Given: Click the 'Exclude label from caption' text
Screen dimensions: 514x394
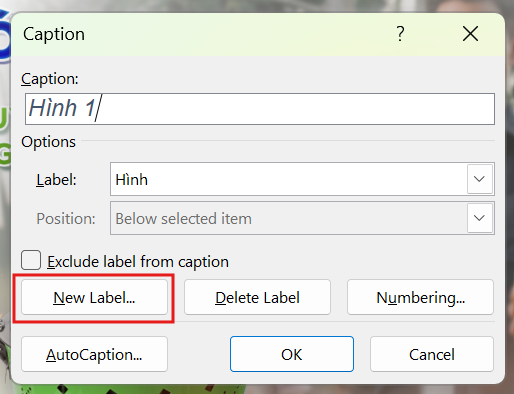Looking at the screenshot, I should point(138,262).
